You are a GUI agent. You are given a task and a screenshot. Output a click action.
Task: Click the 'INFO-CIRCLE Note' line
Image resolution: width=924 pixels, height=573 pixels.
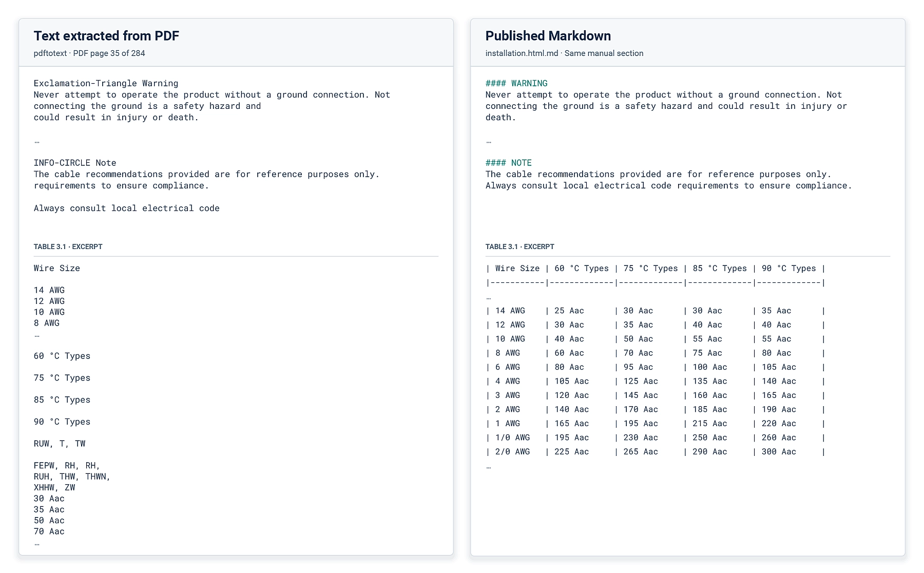tap(75, 163)
